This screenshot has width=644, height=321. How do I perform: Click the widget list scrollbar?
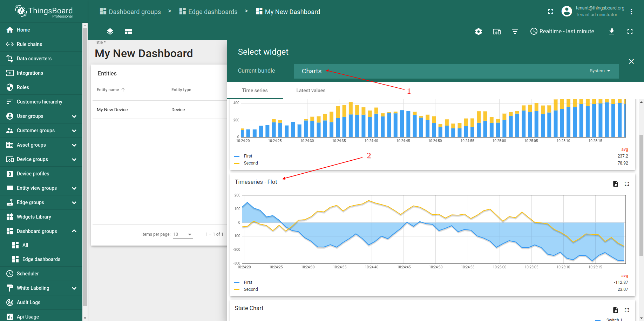click(x=641, y=195)
